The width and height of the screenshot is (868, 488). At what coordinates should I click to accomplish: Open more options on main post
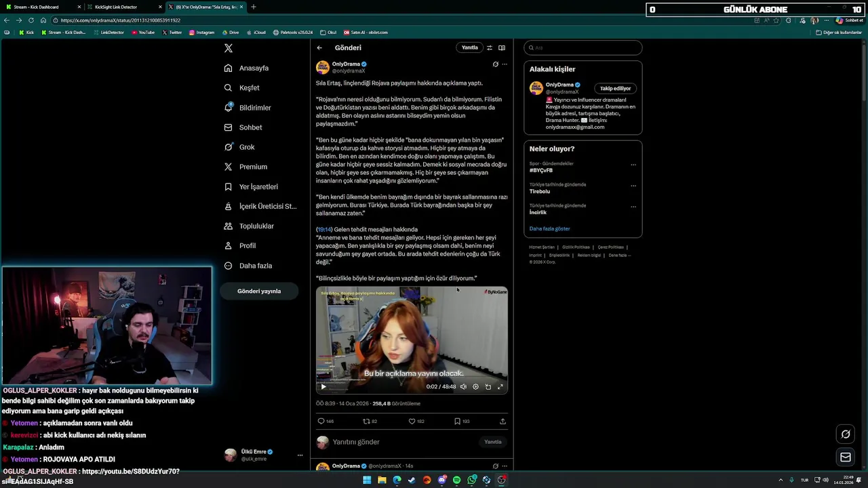505,64
